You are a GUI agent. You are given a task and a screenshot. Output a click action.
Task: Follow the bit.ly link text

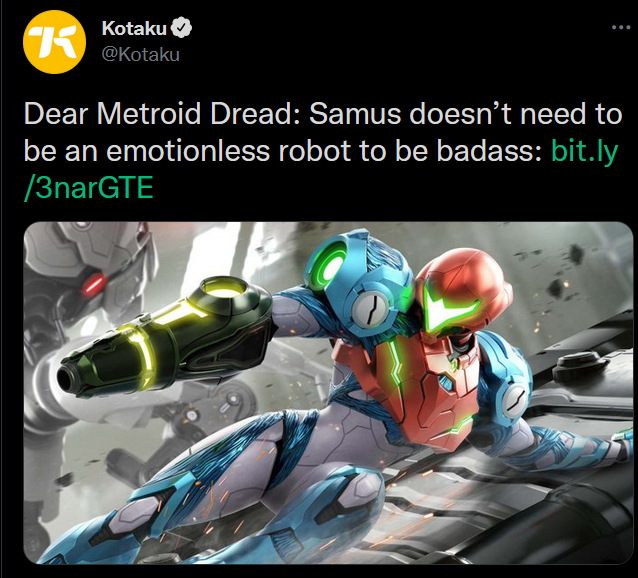point(585,151)
